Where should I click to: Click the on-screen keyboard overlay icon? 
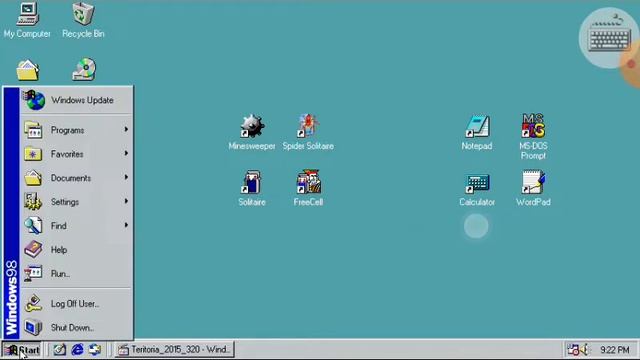[609, 38]
